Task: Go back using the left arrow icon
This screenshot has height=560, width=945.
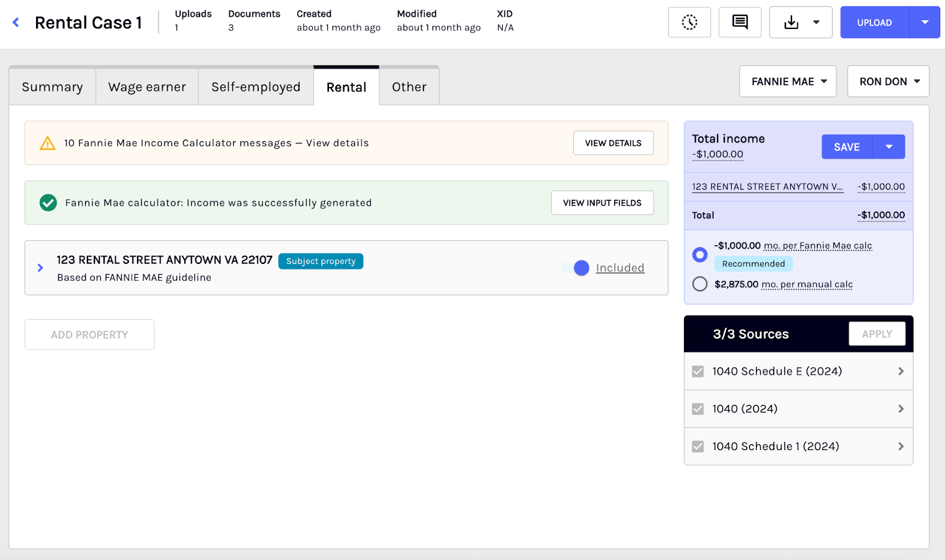Action: [x=16, y=22]
